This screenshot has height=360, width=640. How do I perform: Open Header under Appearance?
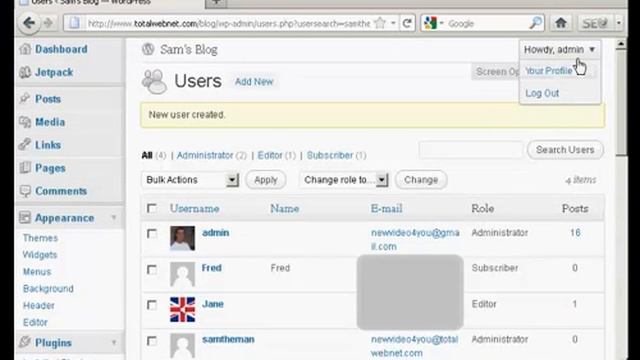click(38, 305)
